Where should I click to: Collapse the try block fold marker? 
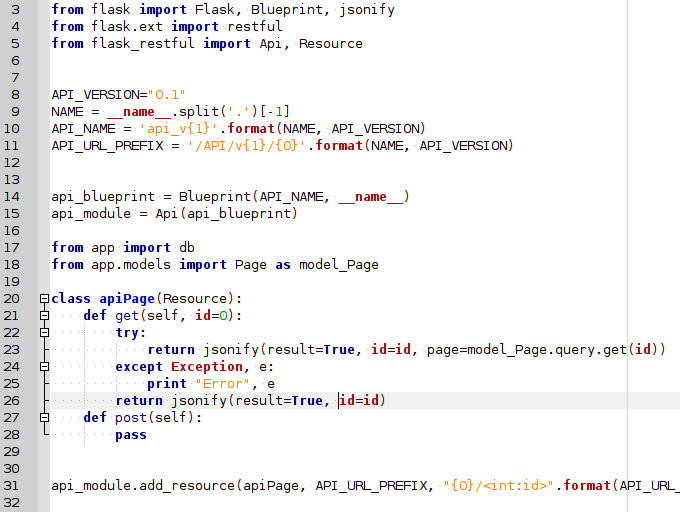43,333
